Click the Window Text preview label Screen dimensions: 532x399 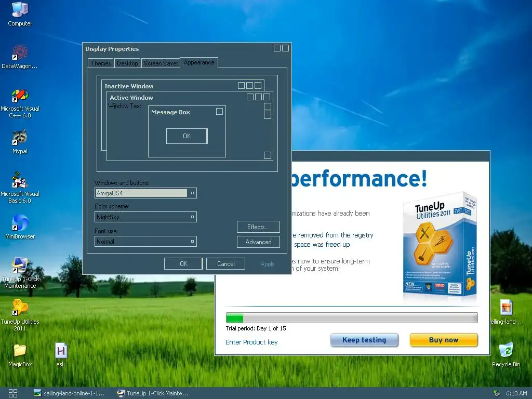click(125, 106)
